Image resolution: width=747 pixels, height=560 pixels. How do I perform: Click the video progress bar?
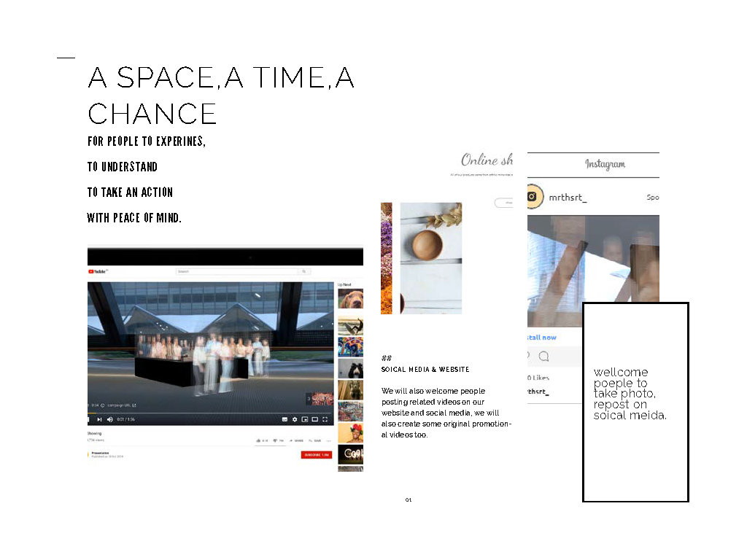212,413
